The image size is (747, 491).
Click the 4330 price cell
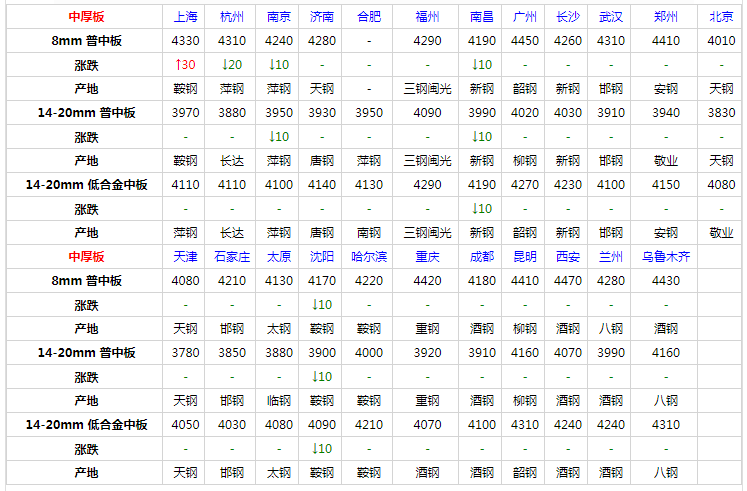coord(185,41)
